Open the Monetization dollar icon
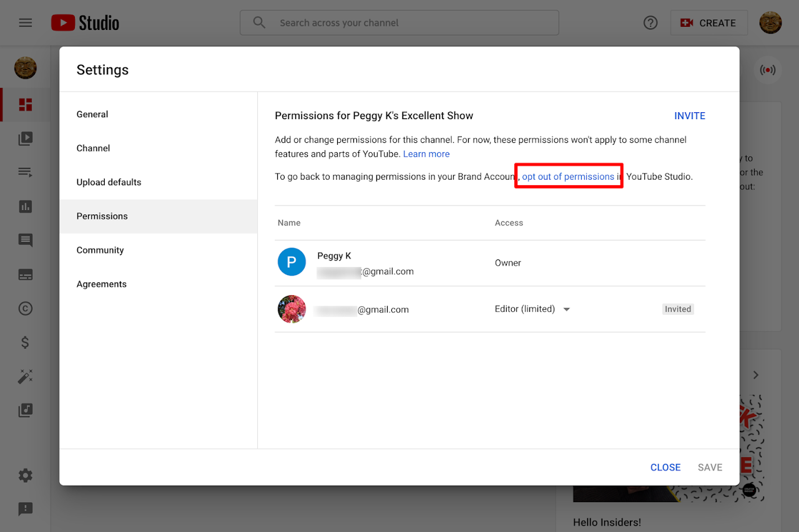Screen dimensions: 799x532 pyautogui.click(x=26, y=342)
